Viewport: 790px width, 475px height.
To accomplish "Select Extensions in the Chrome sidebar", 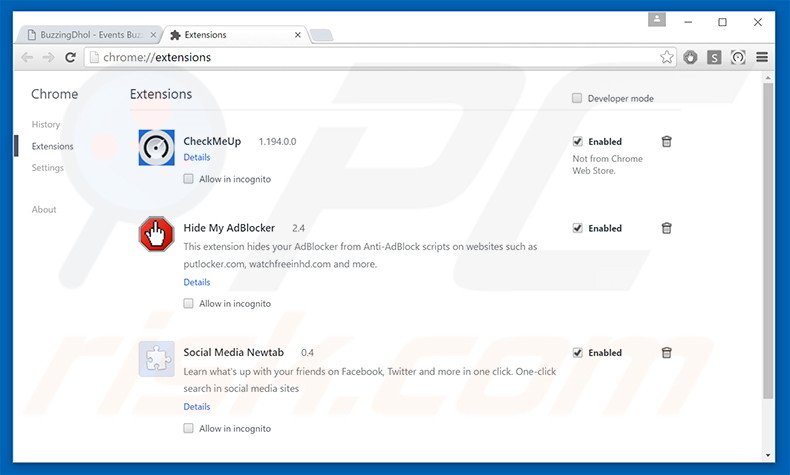I will pyautogui.click(x=52, y=146).
